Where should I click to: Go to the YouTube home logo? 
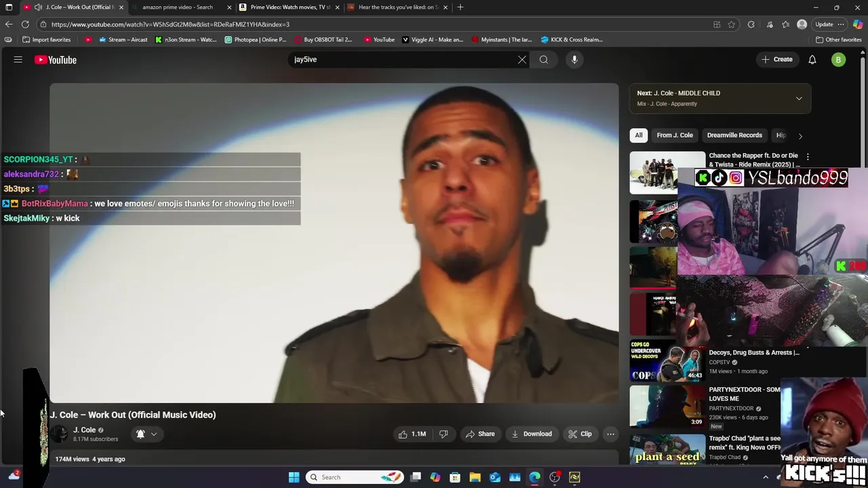[56, 60]
